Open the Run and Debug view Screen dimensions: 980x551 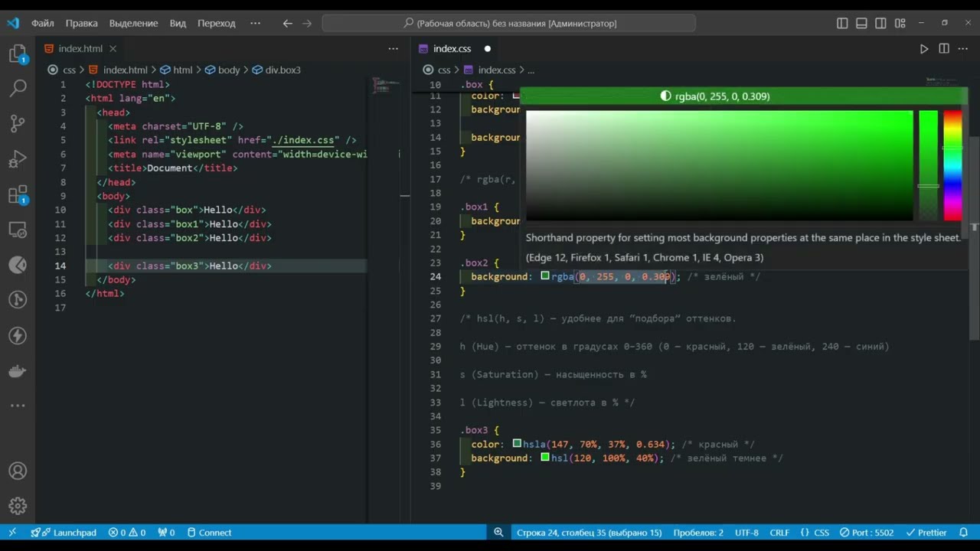pyautogui.click(x=18, y=159)
